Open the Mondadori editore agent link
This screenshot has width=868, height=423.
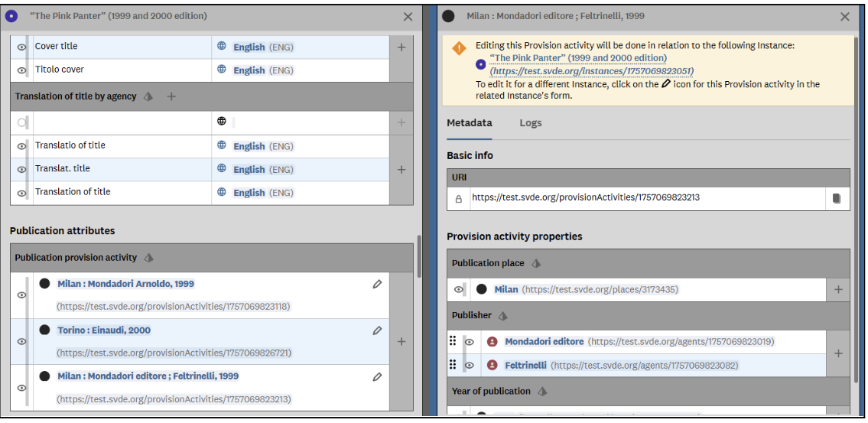(544, 342)
